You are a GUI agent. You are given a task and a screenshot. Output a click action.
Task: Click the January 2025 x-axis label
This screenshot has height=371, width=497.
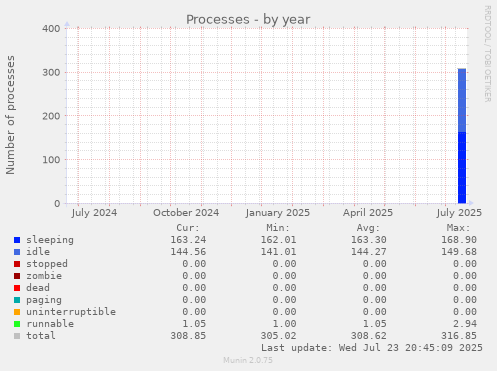pos(278,213)
